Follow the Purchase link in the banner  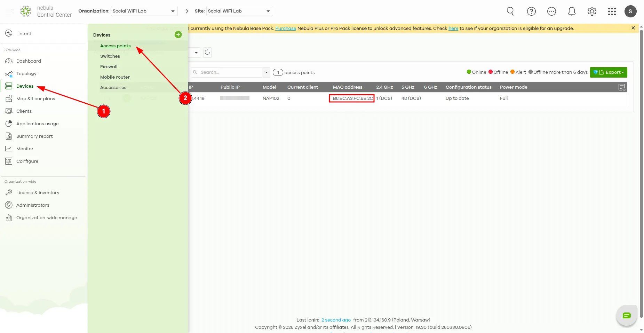coord(286,28)
